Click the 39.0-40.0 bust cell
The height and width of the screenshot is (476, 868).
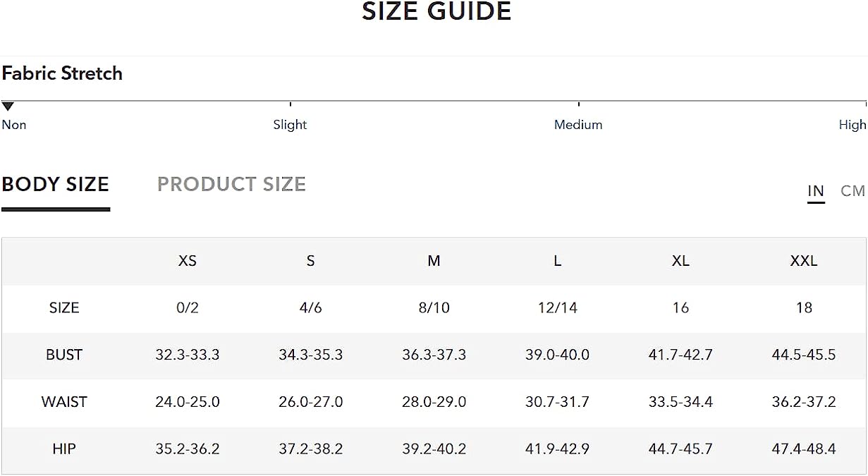click(x=557, y=355)
